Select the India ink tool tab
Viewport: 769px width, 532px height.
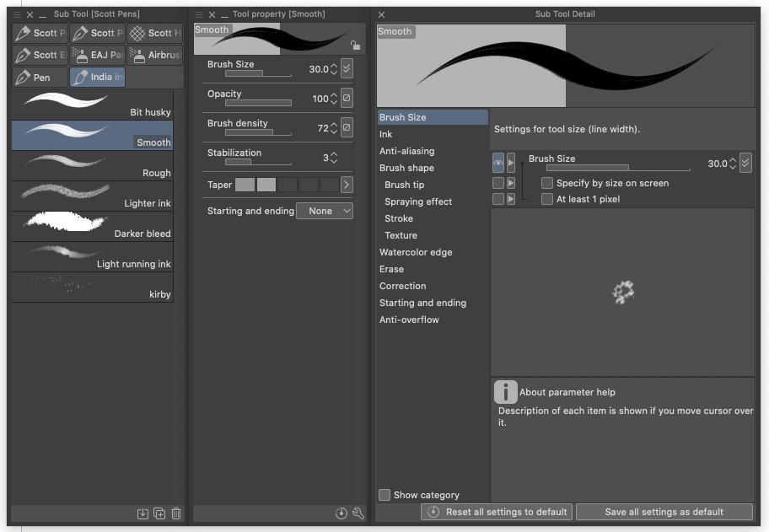pos(97,78)
